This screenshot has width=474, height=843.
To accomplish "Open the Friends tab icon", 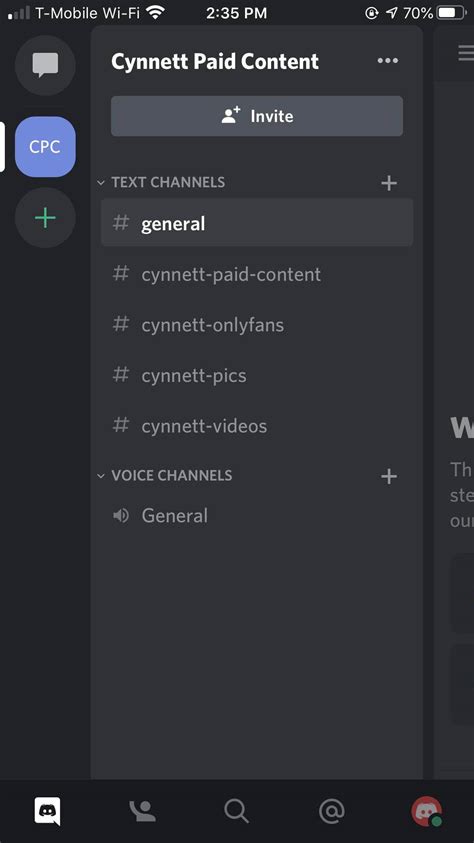I will pos(142,811).
